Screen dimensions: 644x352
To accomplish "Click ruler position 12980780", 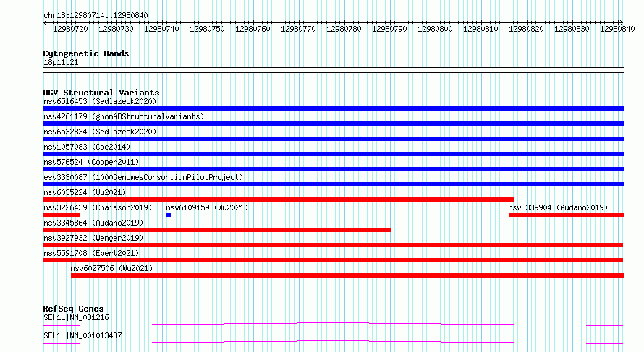I will coord(344,29).
